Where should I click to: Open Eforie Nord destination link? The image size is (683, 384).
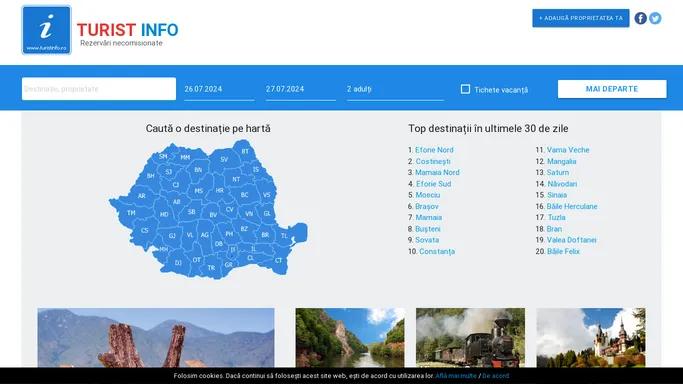tap(434, 150)
